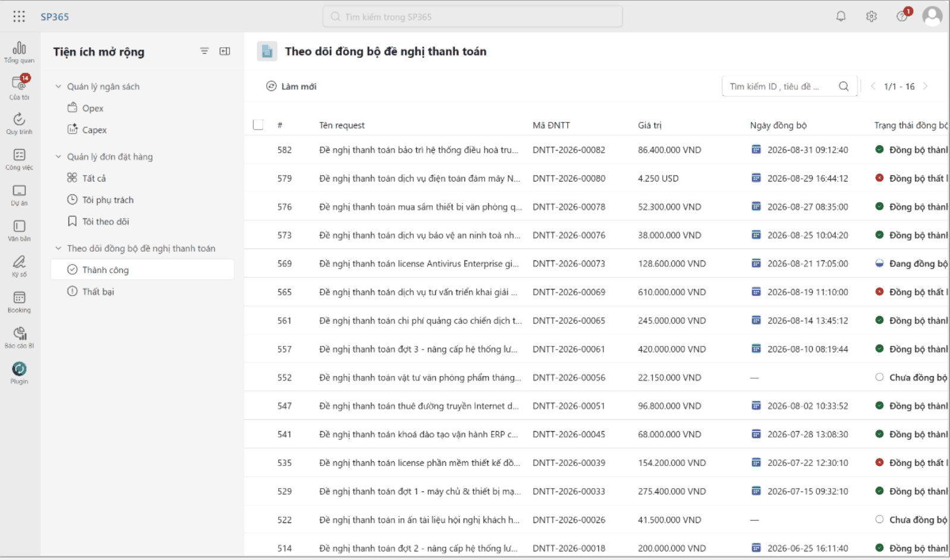
Task: Open Công việc tasks icon
Action: (19, 159)
